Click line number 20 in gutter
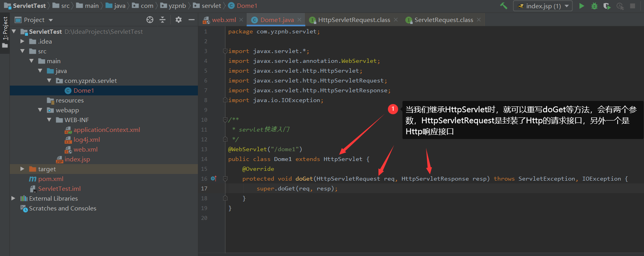Screen dimensions: 644x256 pyautogui.click(x=204, y=218)
